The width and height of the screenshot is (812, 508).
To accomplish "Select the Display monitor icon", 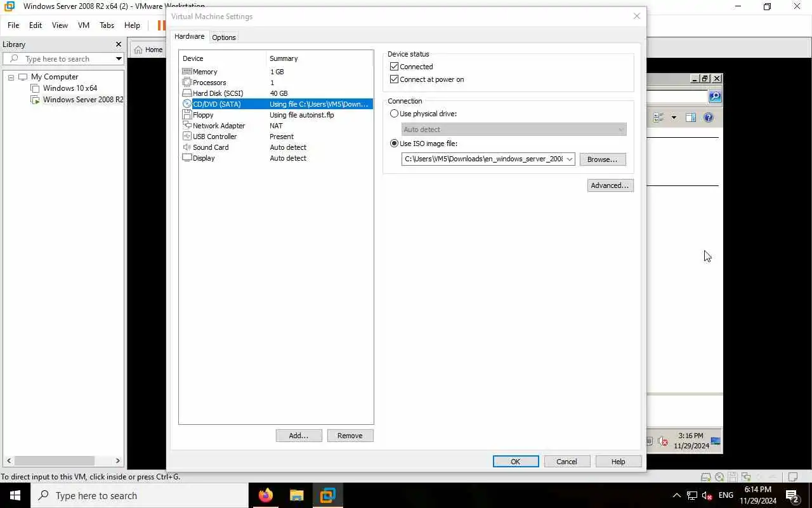I will click(187, 158).
